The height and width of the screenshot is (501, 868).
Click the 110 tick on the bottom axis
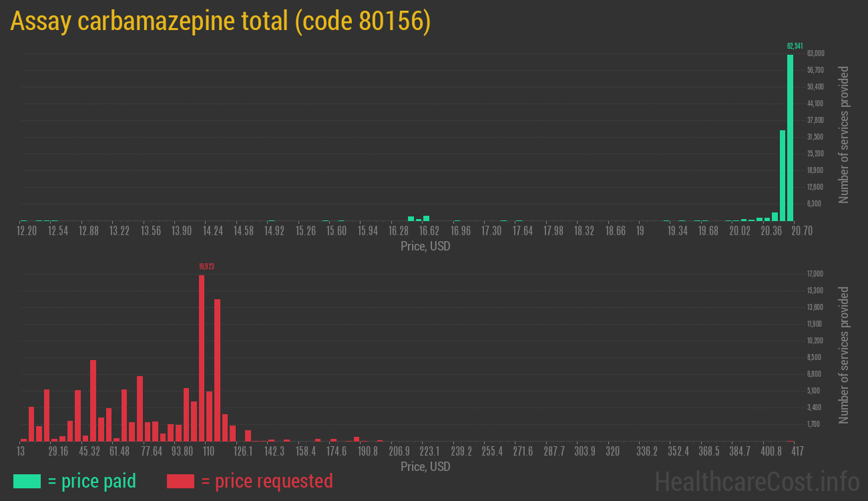[x=208, y=452]
